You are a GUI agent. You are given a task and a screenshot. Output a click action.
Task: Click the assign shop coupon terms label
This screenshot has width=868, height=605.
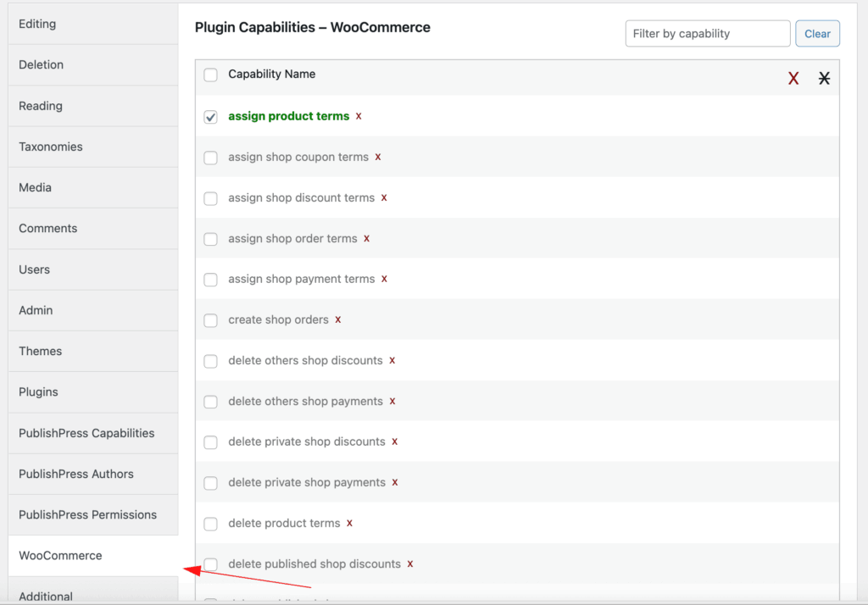298,158
